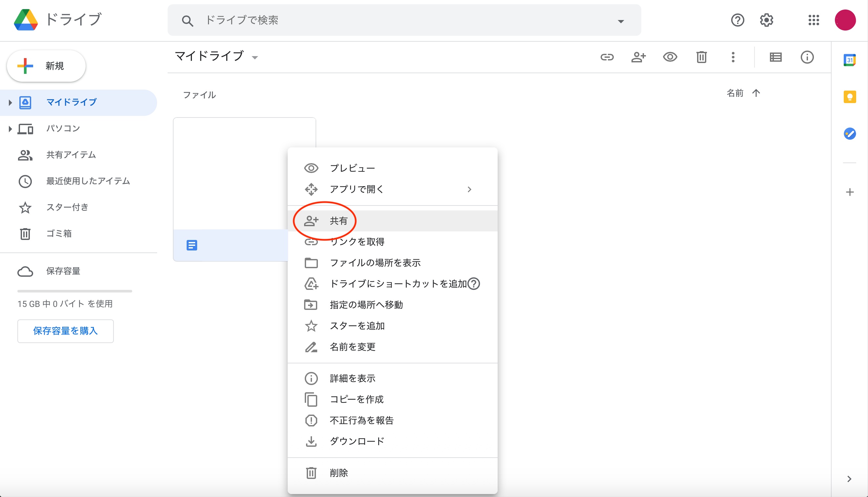
Task: Hide side panel chevron at bottom right
Action: 849,479
